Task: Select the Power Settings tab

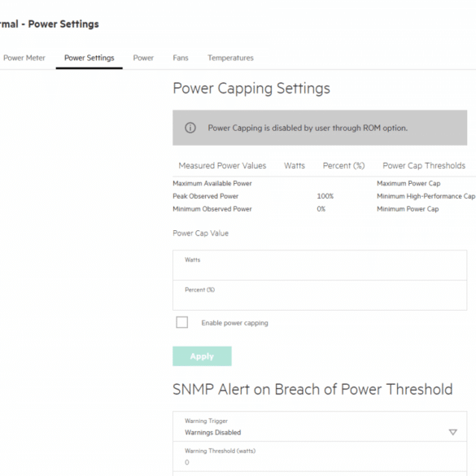Action: tap(90, 58)
